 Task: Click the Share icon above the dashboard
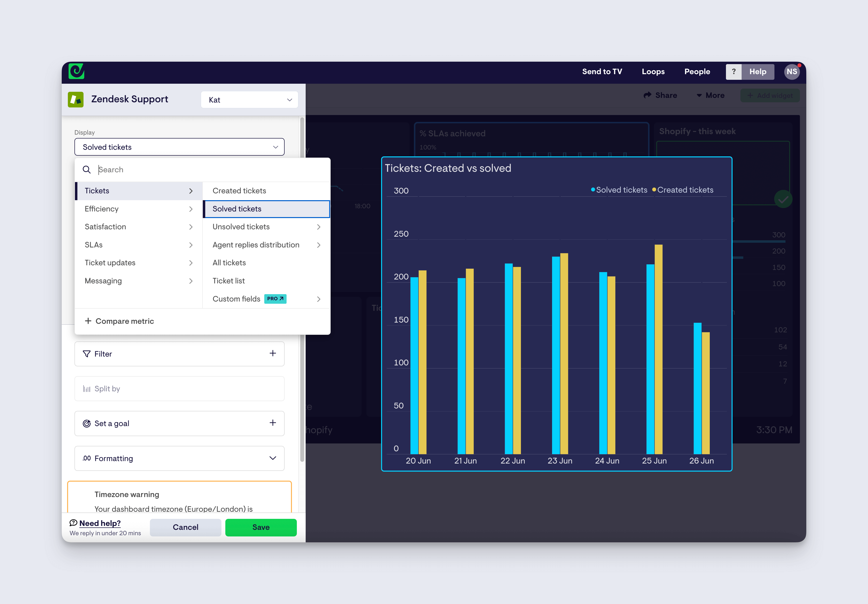(x=647, y=95)
